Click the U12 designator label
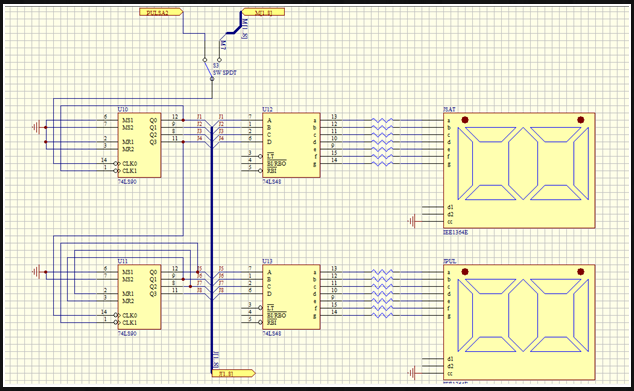This screenshot has height=391, width=634. tap(267, 109)
